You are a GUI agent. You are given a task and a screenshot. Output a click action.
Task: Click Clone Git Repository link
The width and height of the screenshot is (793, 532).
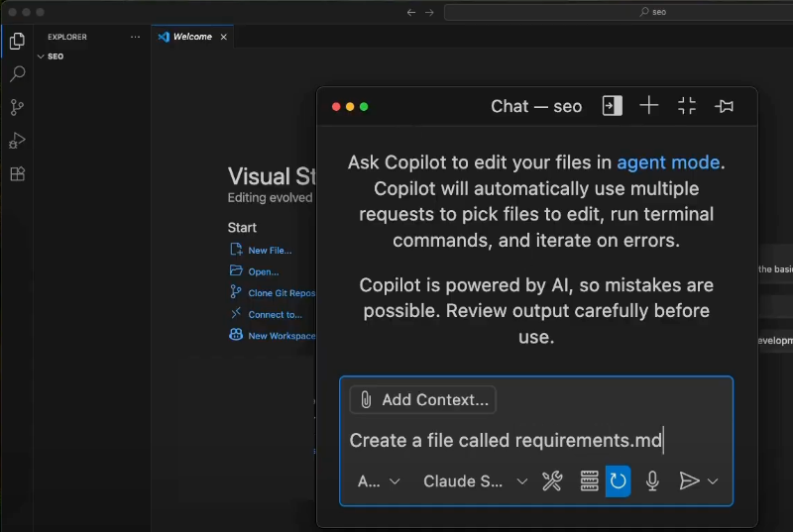pos(282,293)
